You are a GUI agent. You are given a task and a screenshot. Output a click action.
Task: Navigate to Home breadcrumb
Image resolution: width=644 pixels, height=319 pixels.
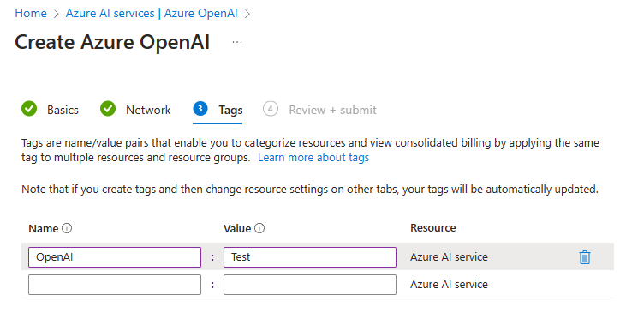tap(31, 13)
